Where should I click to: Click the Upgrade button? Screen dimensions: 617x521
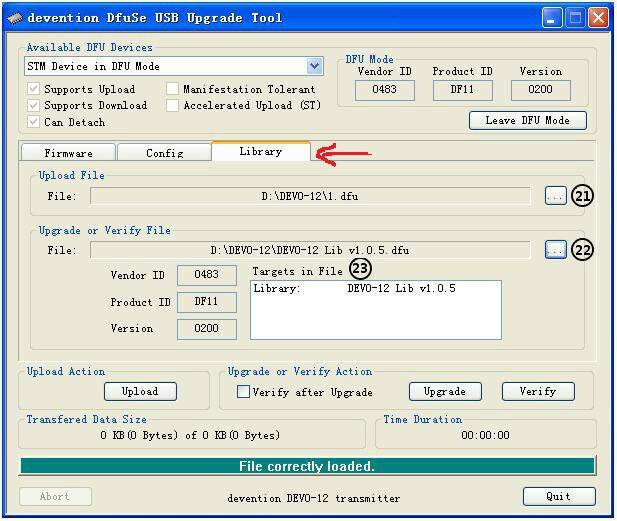[x=445, y=392]
